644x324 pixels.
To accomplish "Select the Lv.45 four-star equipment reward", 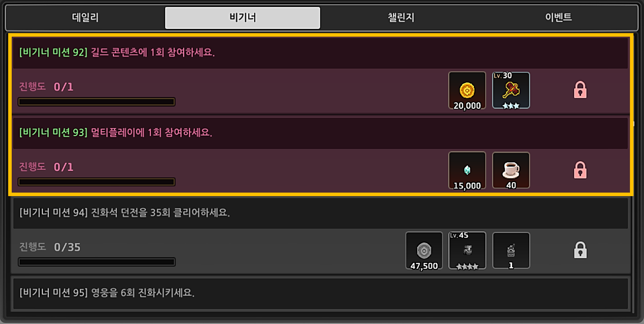I will tap(467, 251).
